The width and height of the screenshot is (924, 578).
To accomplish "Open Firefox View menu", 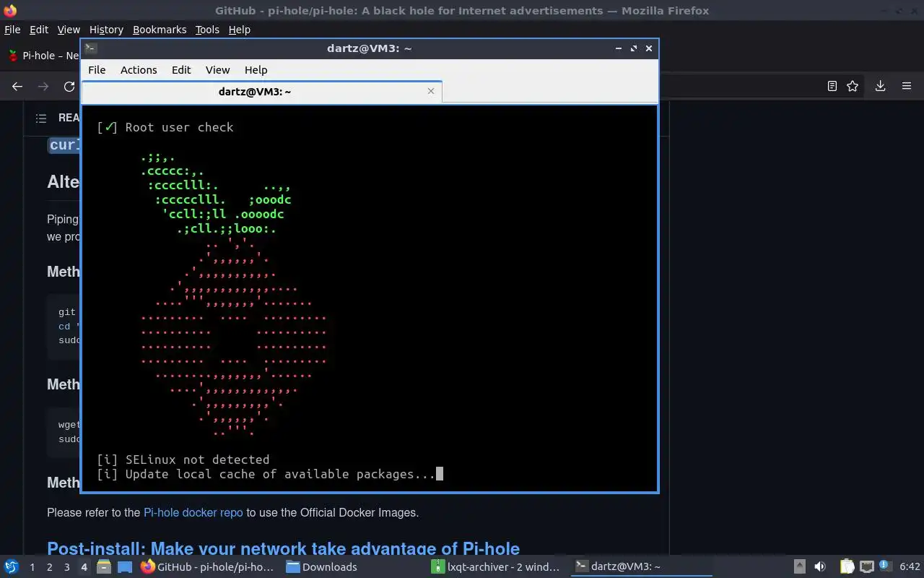I will coord(69,30).
